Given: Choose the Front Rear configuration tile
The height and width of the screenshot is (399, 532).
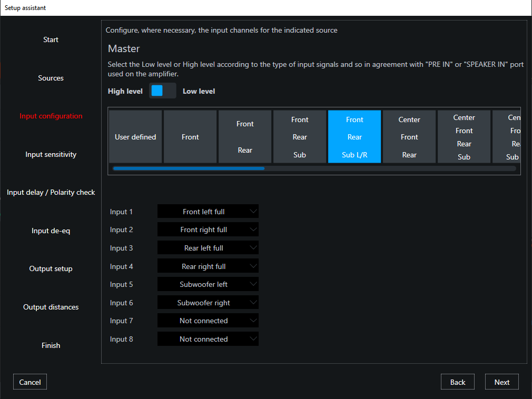Looking at the screenshot, I should [x=245, y=136].
